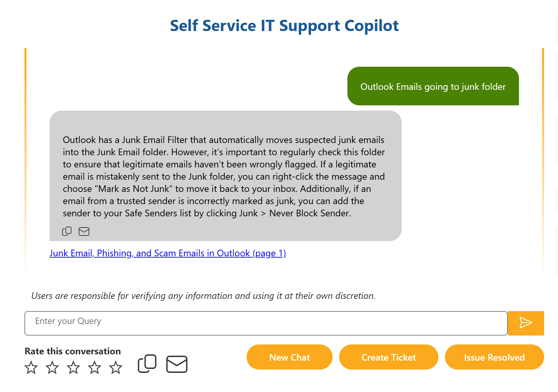Click Create Ticket

(x=388, y=357)
